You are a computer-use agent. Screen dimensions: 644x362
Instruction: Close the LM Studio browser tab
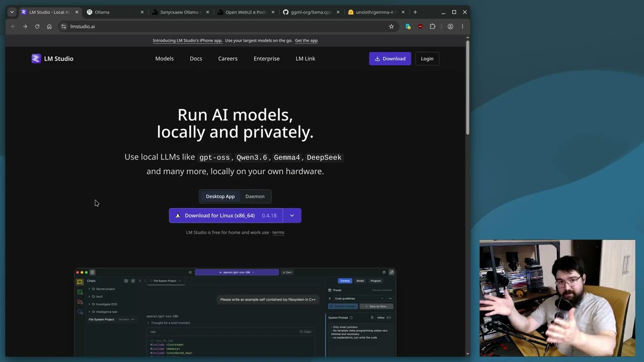[76, 12]
